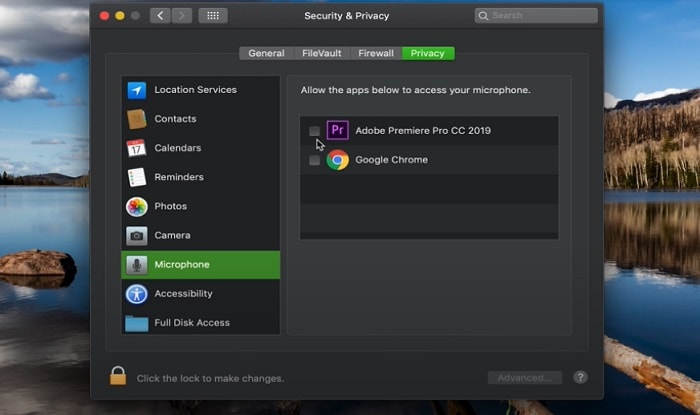Screen dimensions: 700x415
Task: Click the Advanced button
Action: [525, 378]
